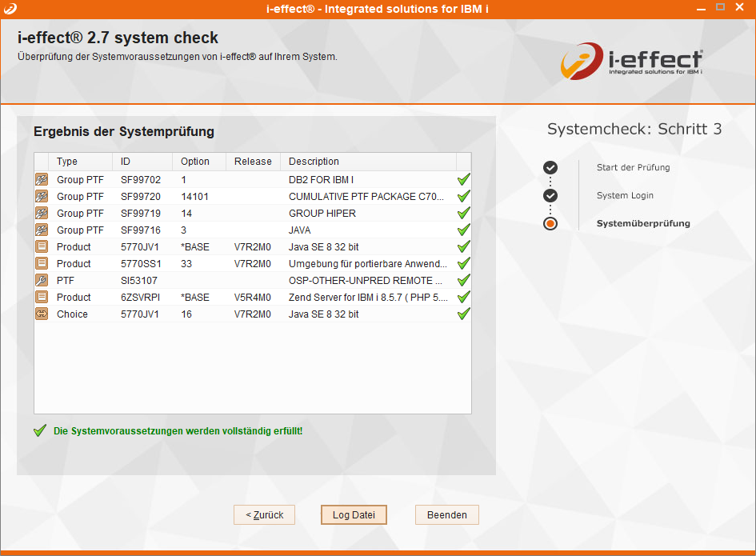Click green checkmark of JAVA row
The width and height of the screenshot is (756, 556).
(x=463, y=230)
